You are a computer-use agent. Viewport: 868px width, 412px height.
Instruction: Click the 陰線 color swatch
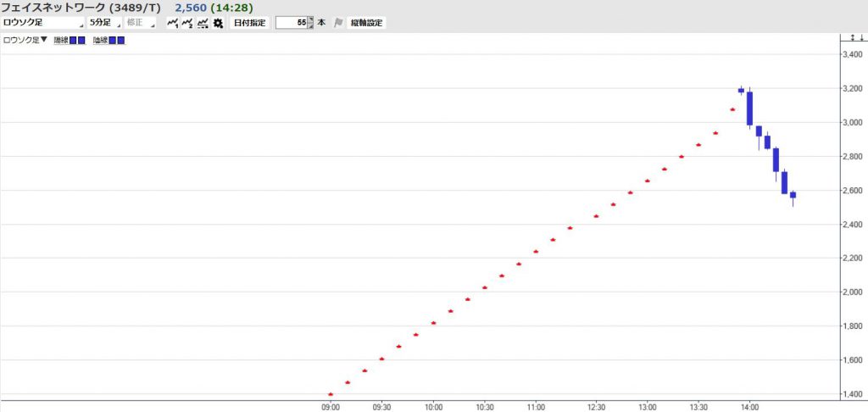click(x=116, y=41)
